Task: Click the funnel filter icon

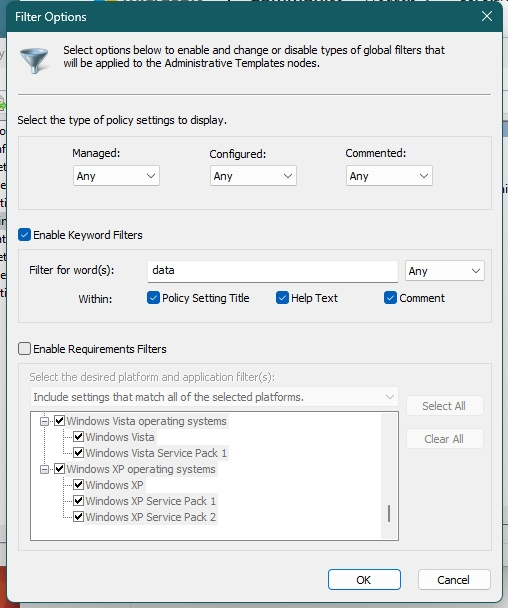Action: (x=34, y=60)
